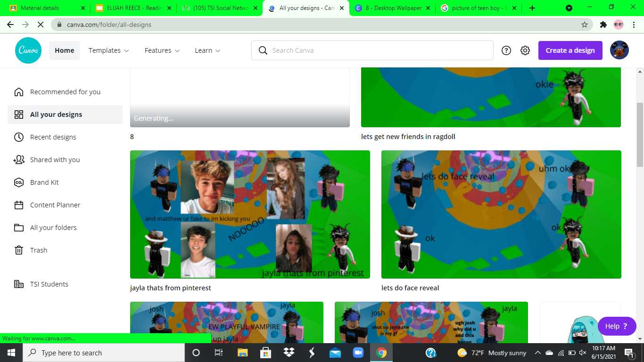Select the Home menu item
This screenshot has width=644, height=362.
64,50
